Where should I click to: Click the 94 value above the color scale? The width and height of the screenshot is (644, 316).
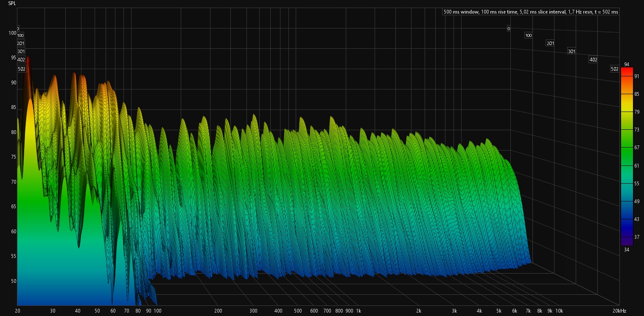626,64
